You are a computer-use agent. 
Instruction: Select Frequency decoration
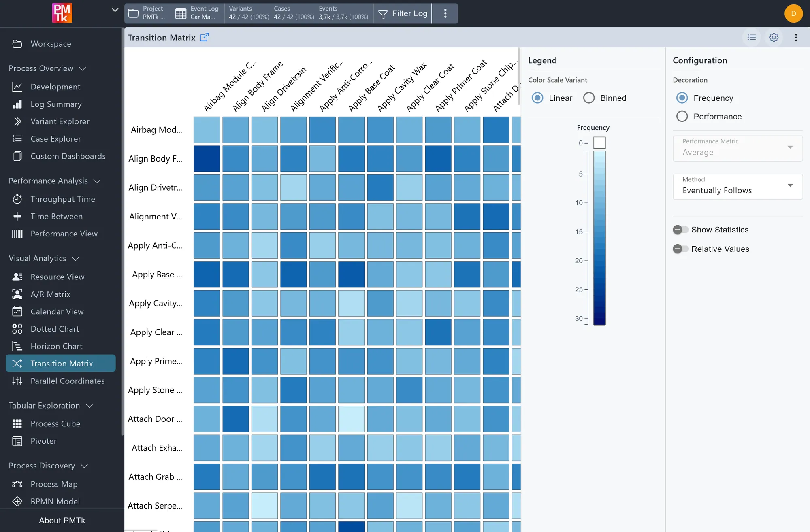click(682, 98)
